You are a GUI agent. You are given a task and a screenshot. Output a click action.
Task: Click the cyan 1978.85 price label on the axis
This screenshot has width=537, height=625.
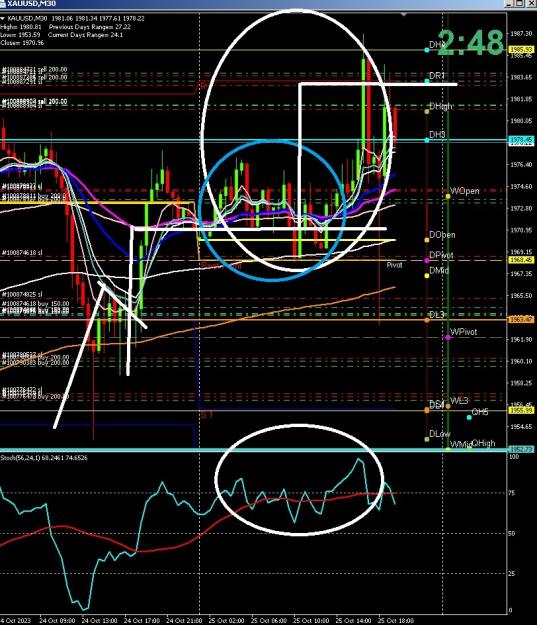point(521,140)
